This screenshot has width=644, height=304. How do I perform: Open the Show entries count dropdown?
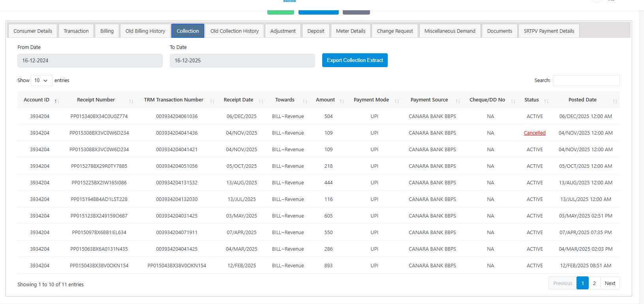click(x=41, y=81)
